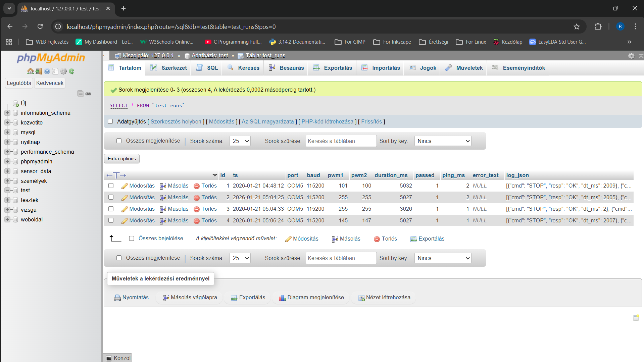The height and width of the screenshot is (362, 644).
Task: Select checkbox for row with id 4
Action: click(111, 220)
